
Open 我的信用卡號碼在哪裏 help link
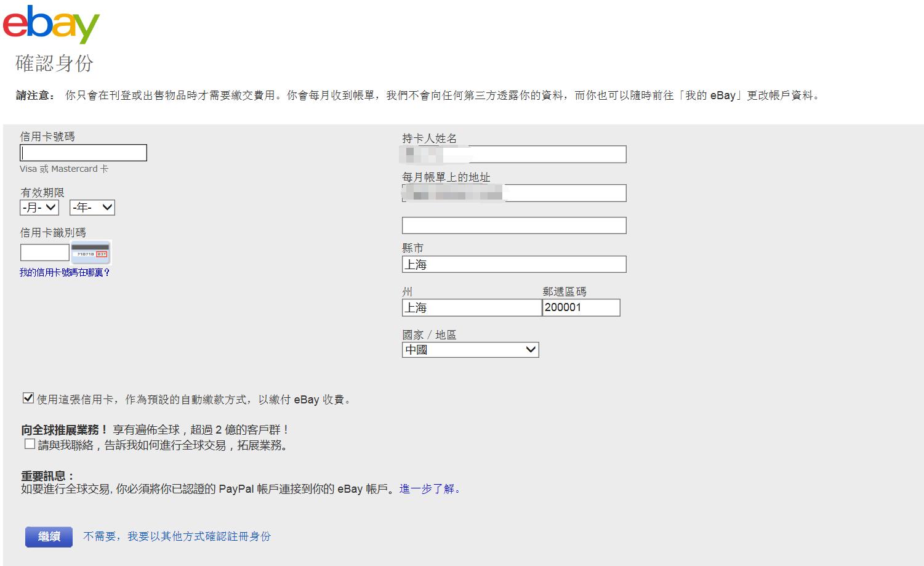pos(63,272)
